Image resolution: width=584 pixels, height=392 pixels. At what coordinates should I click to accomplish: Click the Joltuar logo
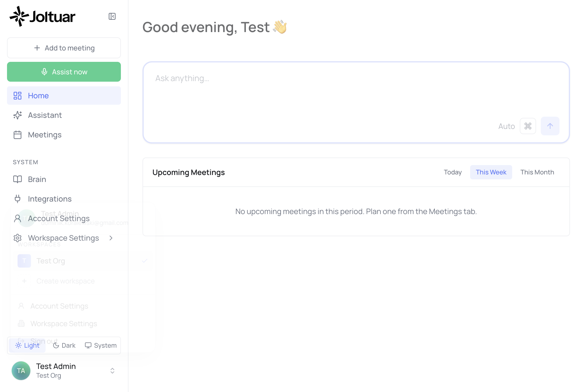(43, 16)
